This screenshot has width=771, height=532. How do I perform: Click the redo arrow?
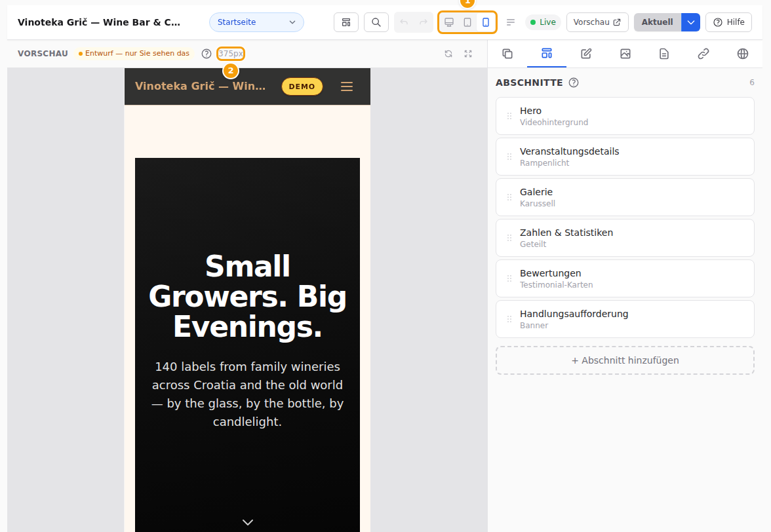click(423, 22)
